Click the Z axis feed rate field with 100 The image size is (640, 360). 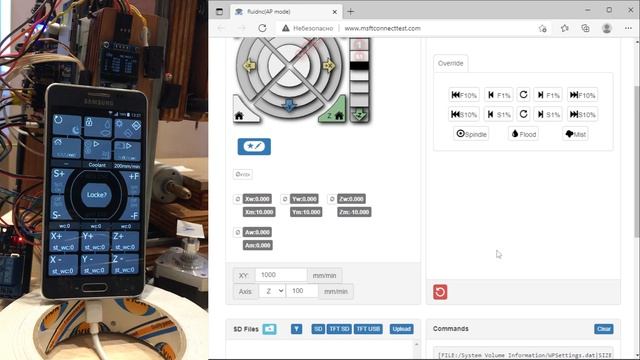point(302,291)
